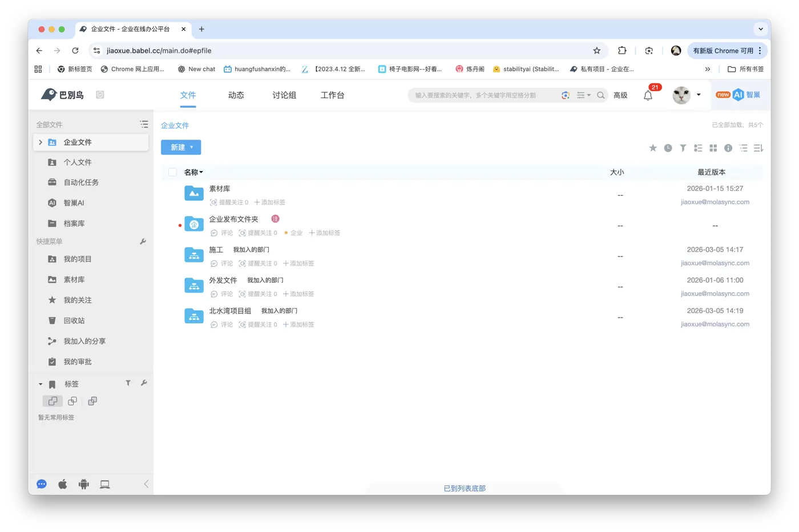Viewport: 799px width, 532px height.
Task: Expand the 企业文件 tree node
Action: pyautogui.click(x=40, y=142)
